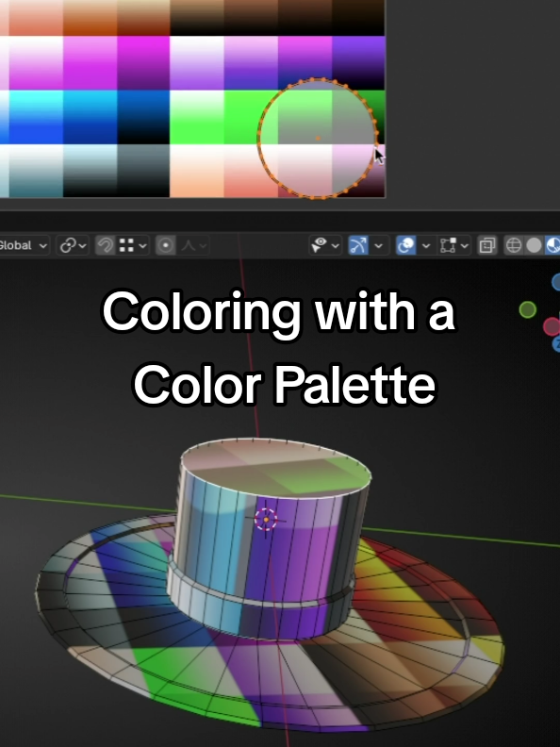The image size is (560, 747).
Task: Toggle the snap magnet button
Action: point(105,245)
